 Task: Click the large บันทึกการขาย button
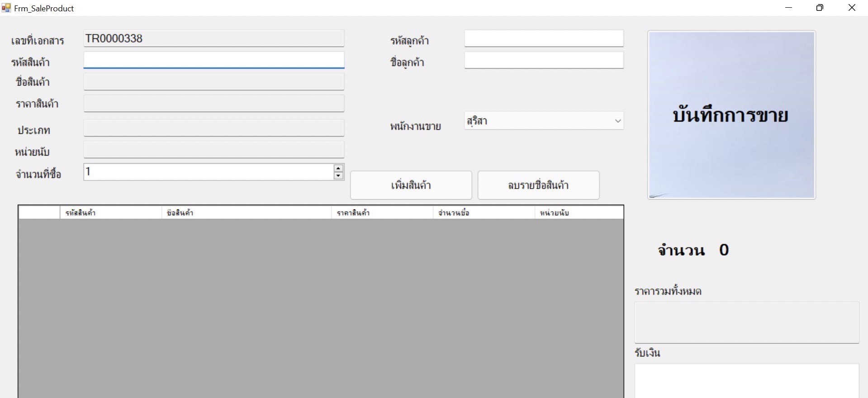pyautogui.click(x=731, y=115)
